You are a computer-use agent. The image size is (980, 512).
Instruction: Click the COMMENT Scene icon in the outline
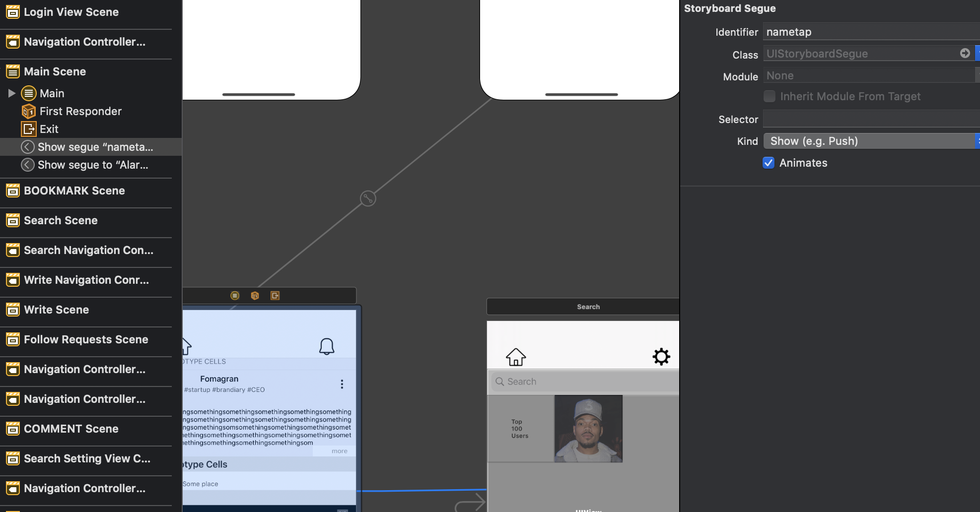(x=13, y=429)
